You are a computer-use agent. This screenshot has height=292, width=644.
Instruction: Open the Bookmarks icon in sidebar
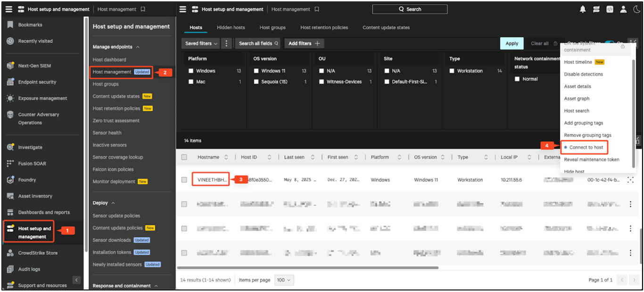(10, 25)
